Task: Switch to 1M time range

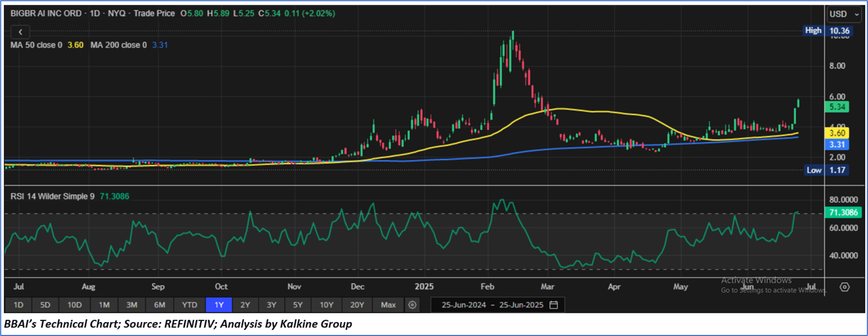Action: pos(104,305)
